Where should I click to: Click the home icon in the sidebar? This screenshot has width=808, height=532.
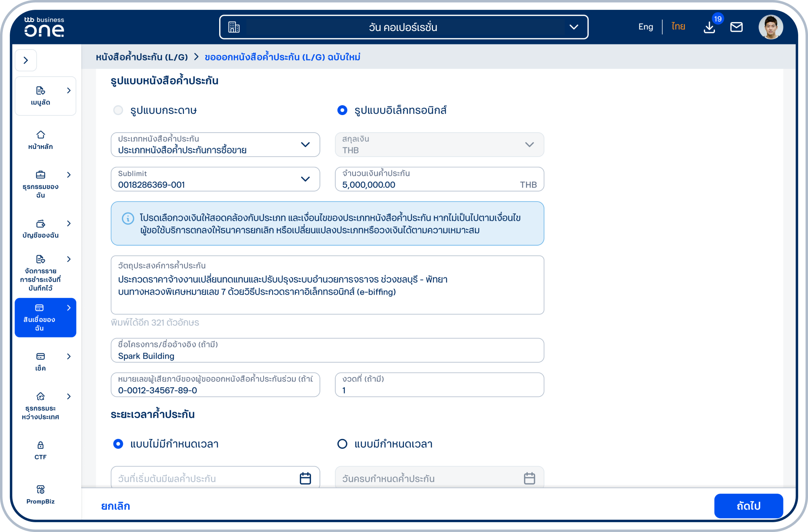40,135
